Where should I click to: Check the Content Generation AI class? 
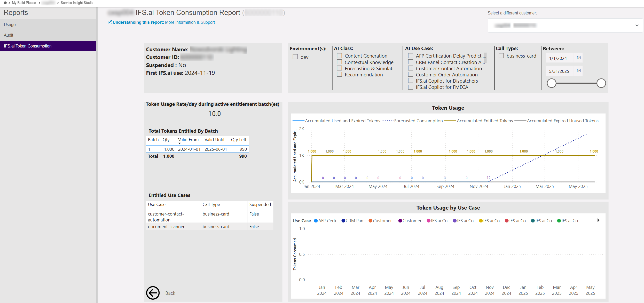click(x=339, y=56)
